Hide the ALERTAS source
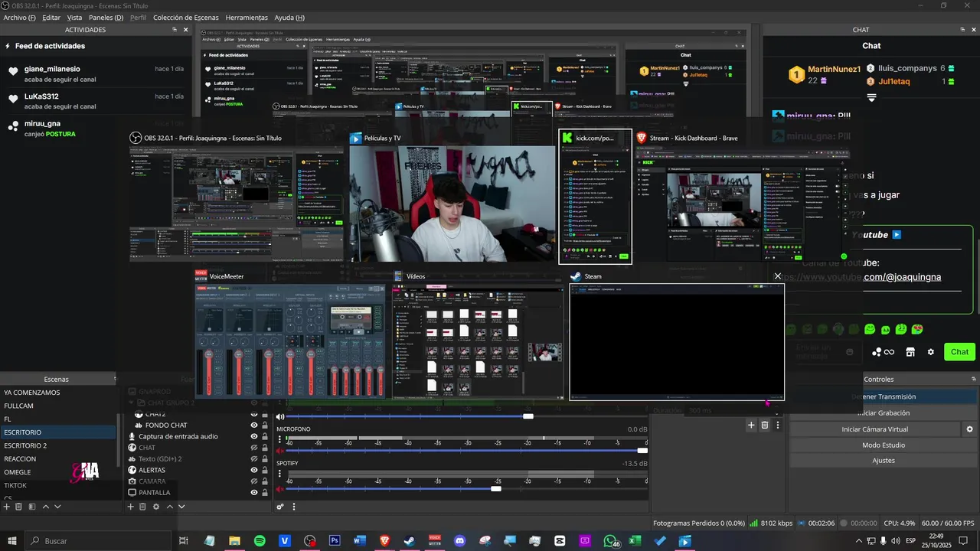Viewport: 980px width, 551px height. pos(254,470)
